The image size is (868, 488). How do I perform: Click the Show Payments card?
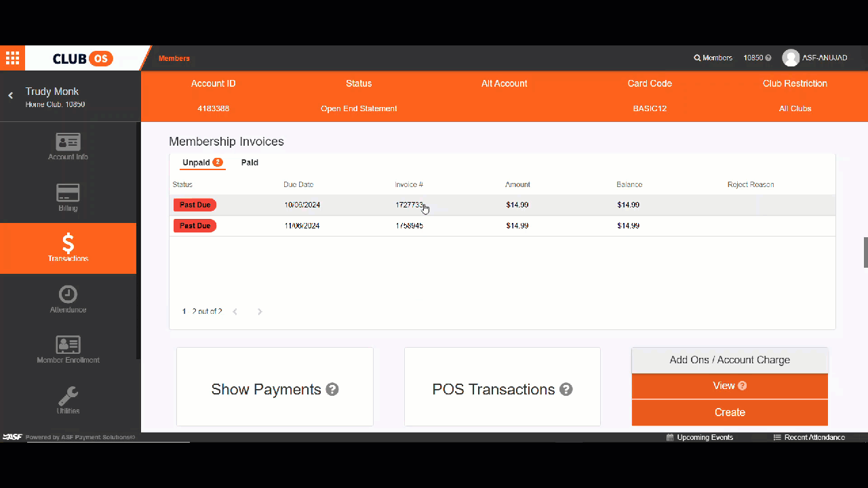coord(275,387)
